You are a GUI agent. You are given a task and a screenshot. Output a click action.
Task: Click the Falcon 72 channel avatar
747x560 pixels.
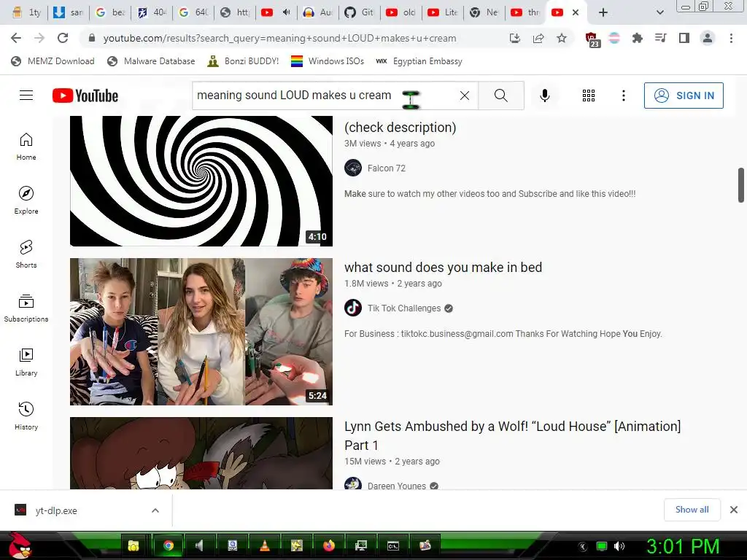point(353,168)
